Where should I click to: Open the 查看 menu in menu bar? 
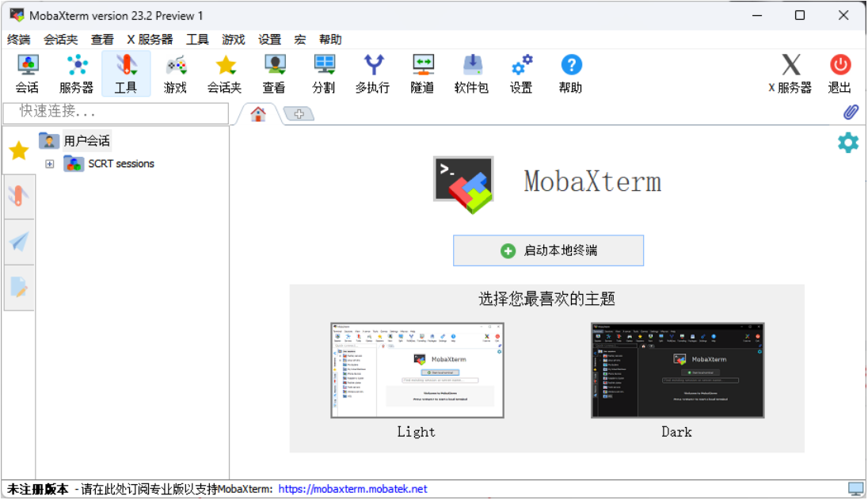tap(102, 40)
